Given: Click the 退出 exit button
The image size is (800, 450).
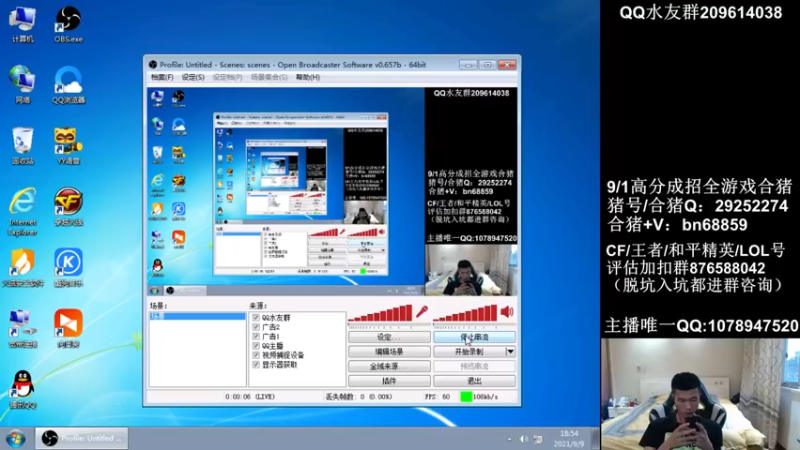Looking at the screenshot, I should coord(474,381).
